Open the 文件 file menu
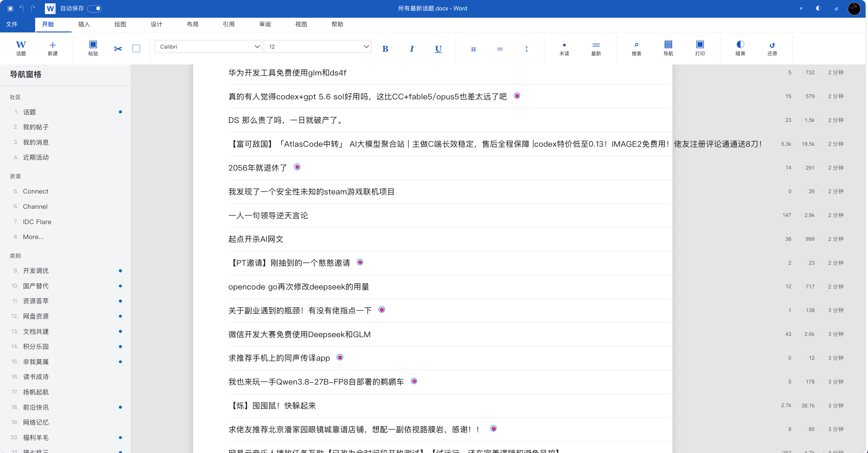 point(12,24)
